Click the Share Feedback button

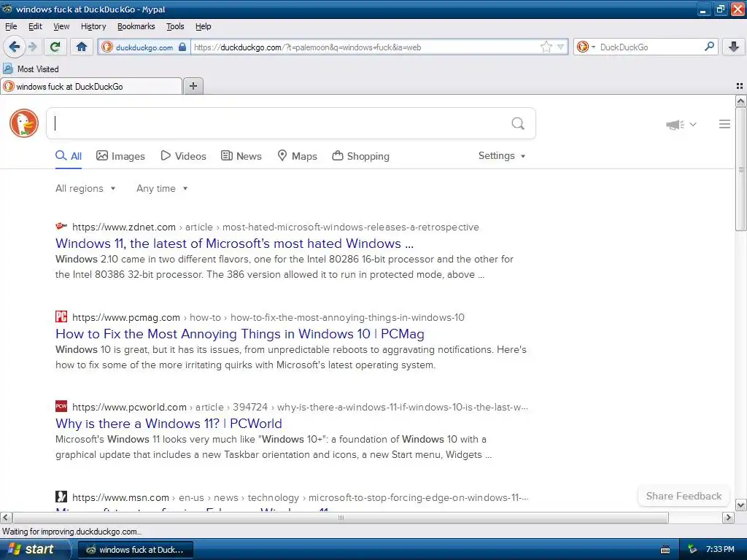point(684,496)
